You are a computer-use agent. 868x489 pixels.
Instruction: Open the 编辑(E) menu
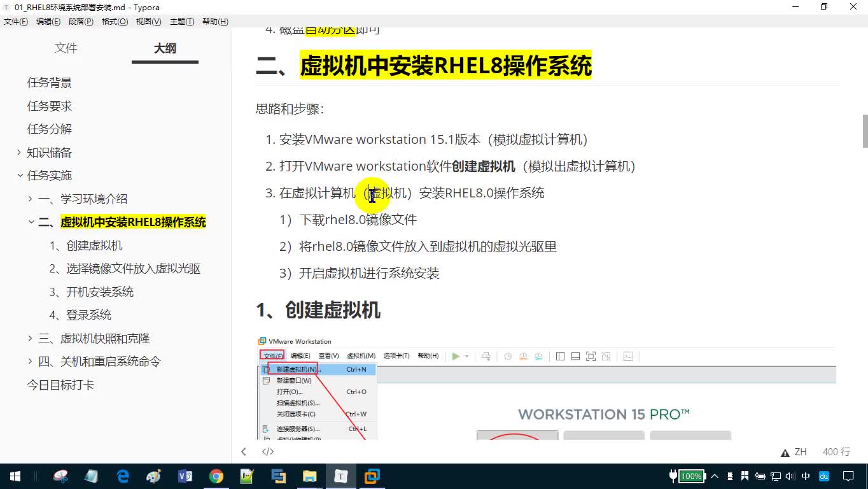pos(48,22)
